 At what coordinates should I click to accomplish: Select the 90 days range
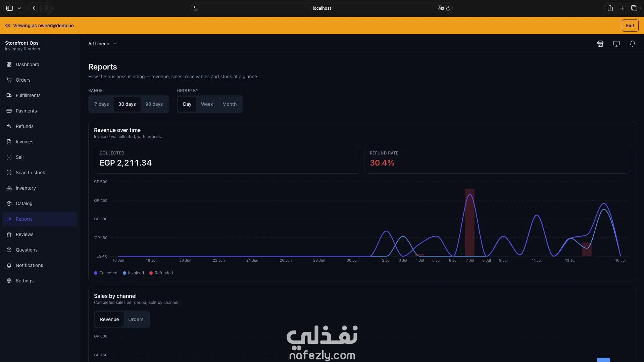(154, 104)
